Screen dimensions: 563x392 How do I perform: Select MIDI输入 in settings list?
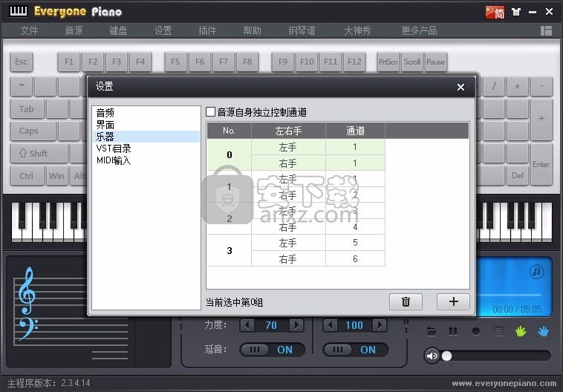(x=146, y=160)
